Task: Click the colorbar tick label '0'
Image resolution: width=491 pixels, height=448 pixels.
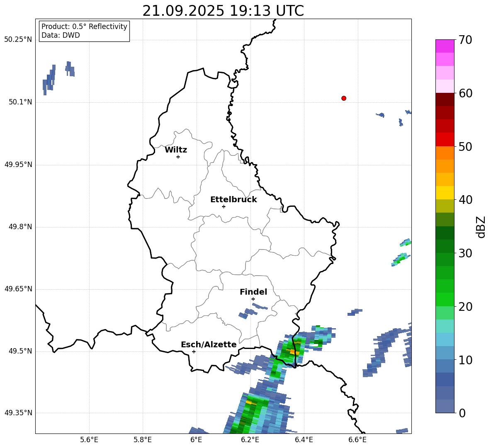Action: (462, 413)
